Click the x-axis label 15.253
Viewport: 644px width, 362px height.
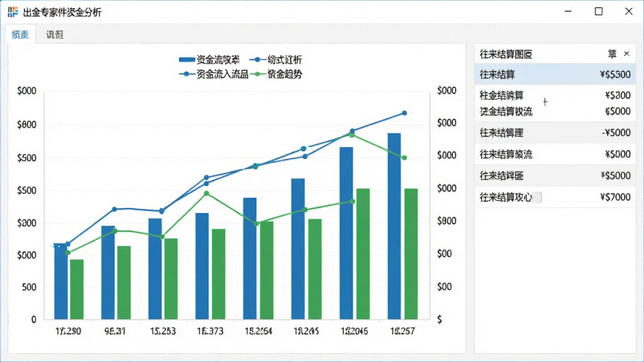(x=163, y=331)
